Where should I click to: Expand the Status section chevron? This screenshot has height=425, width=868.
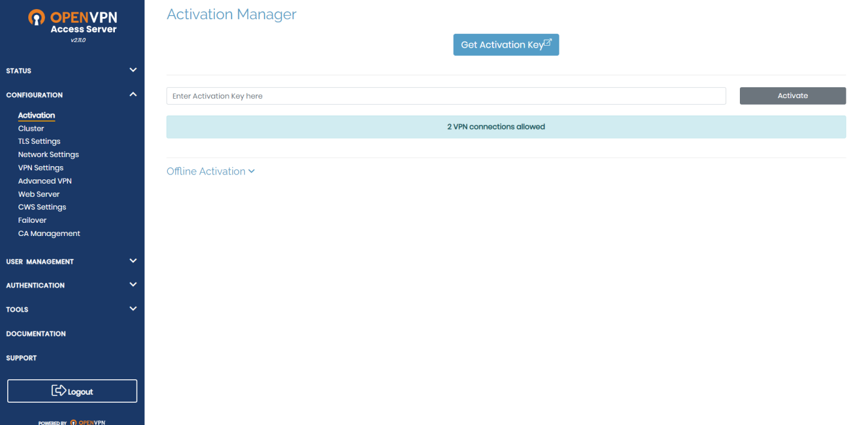click(x=133, y=70)
